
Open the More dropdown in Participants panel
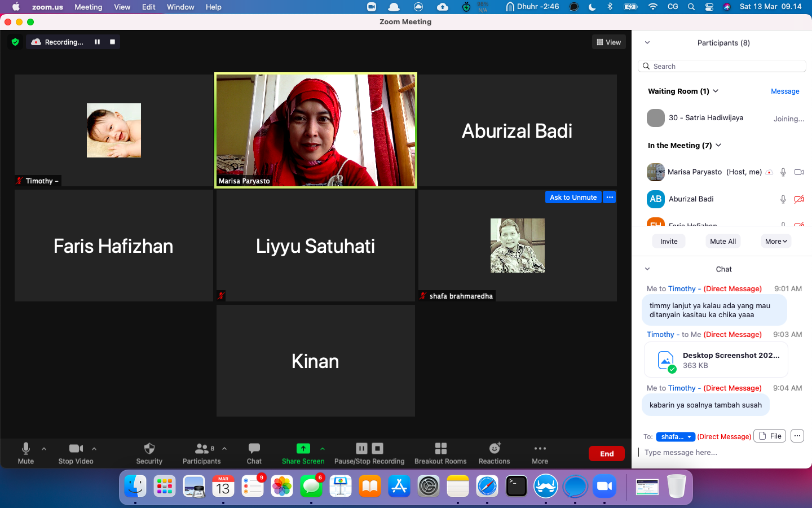tap(776, 241)
